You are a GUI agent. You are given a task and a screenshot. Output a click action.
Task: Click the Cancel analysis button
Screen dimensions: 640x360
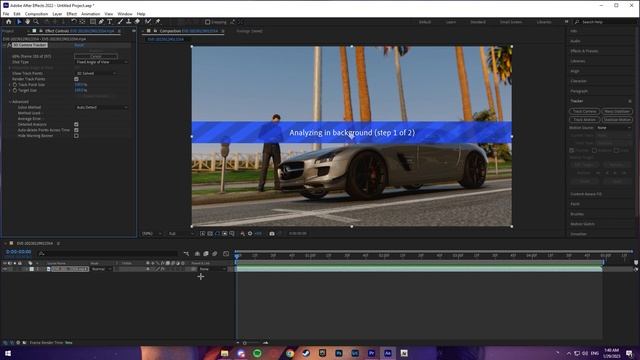click(x=96, y=56)
